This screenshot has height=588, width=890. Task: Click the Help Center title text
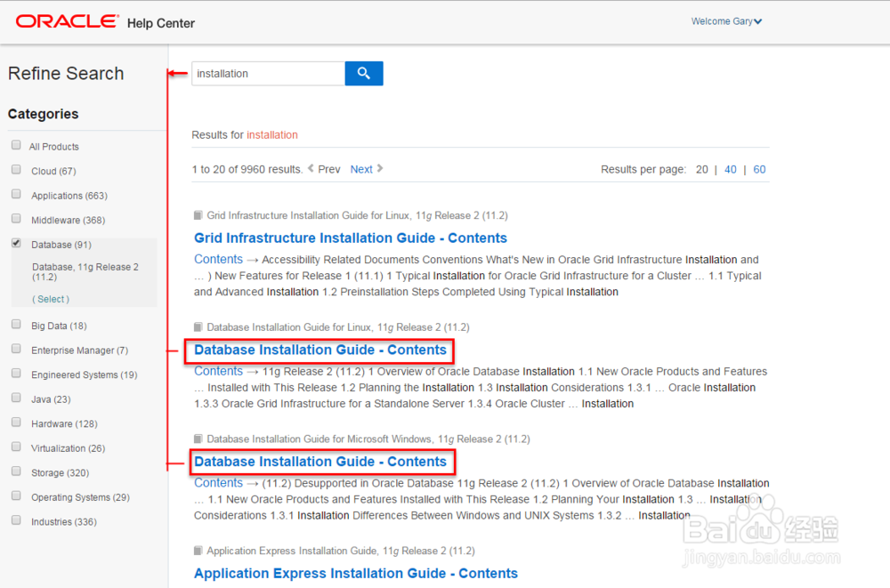pos(160,23)
